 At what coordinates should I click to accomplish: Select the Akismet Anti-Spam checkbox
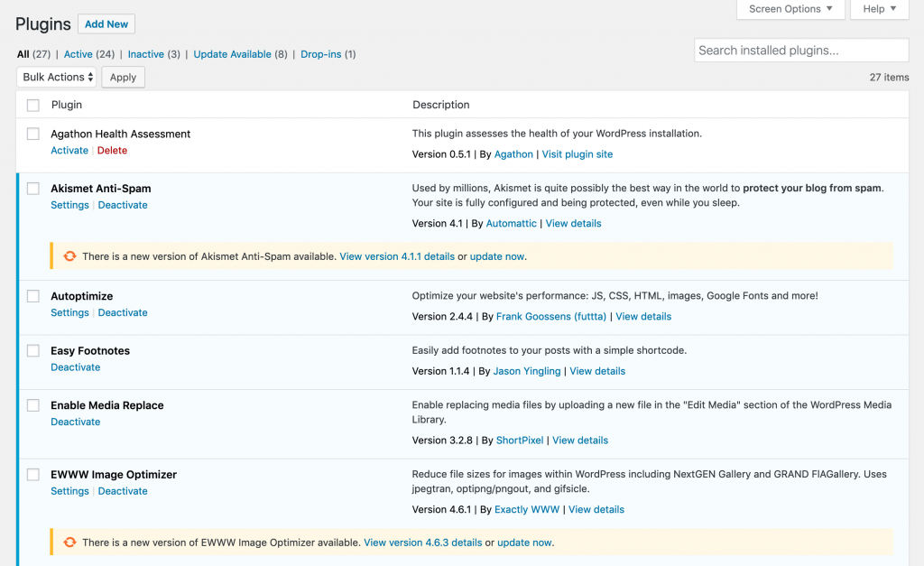(33, 188)
